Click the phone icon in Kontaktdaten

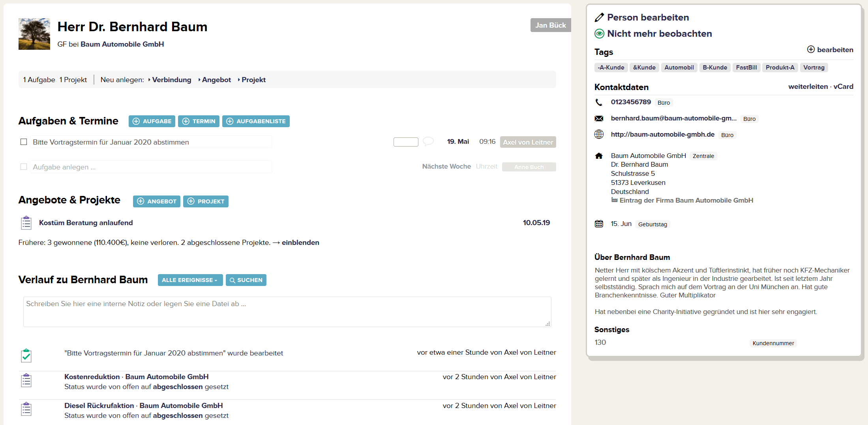[599, 102]
